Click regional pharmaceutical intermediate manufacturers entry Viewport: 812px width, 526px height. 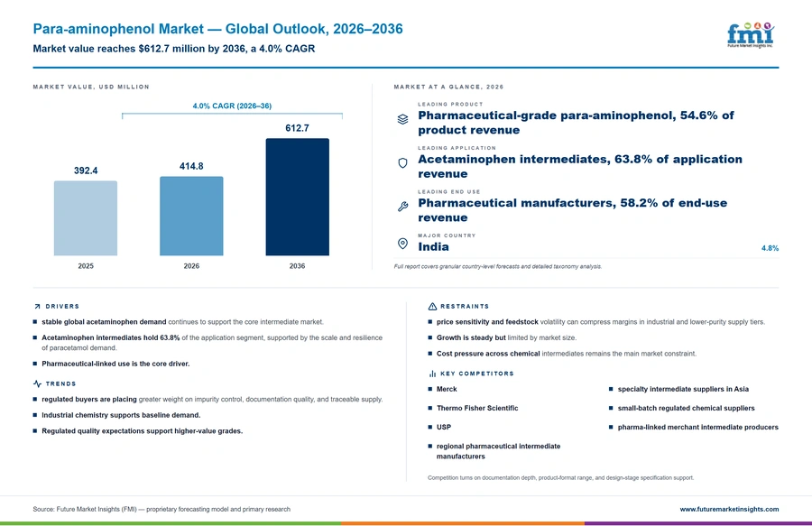click(x=498, y=451)
